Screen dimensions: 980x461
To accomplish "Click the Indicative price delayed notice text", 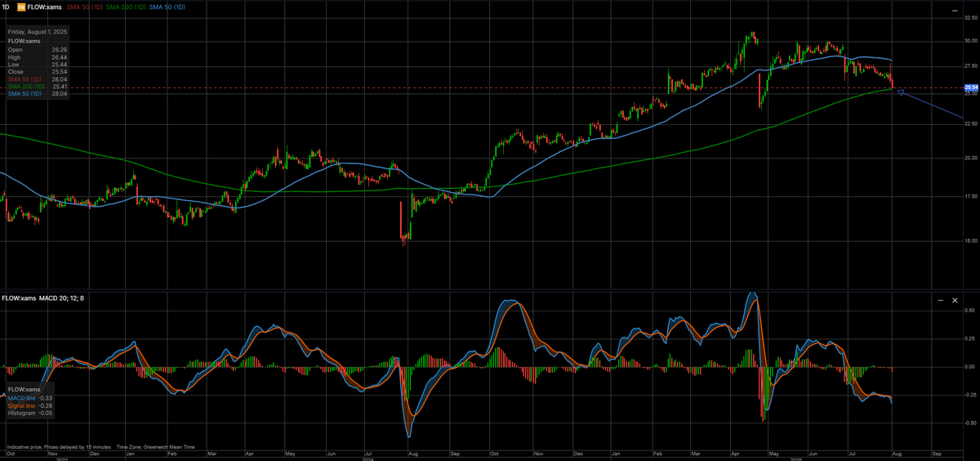I will point(59,446).
